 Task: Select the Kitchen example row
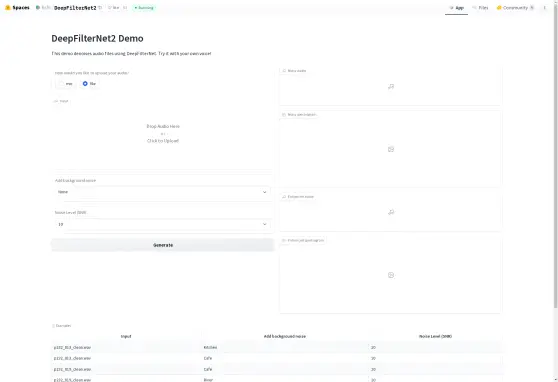277,347
